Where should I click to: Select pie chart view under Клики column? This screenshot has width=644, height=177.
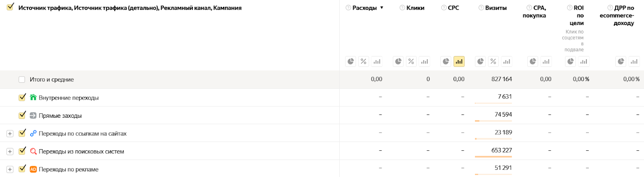398,61
